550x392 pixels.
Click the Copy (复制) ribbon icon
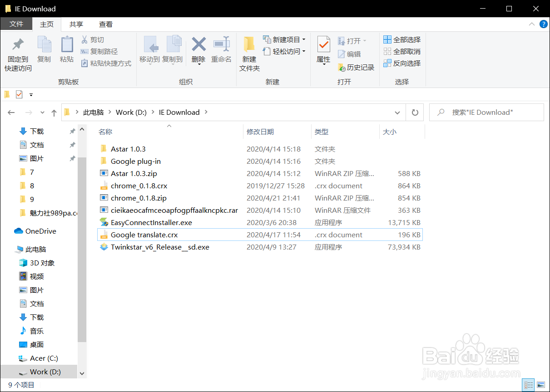click(x=44, y=44)
